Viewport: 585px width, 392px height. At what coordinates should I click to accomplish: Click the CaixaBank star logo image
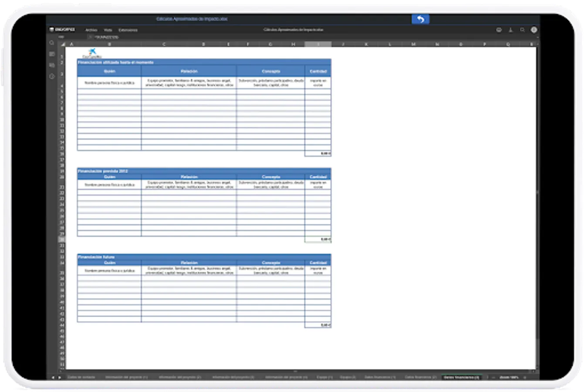click(x=92, y=54)
